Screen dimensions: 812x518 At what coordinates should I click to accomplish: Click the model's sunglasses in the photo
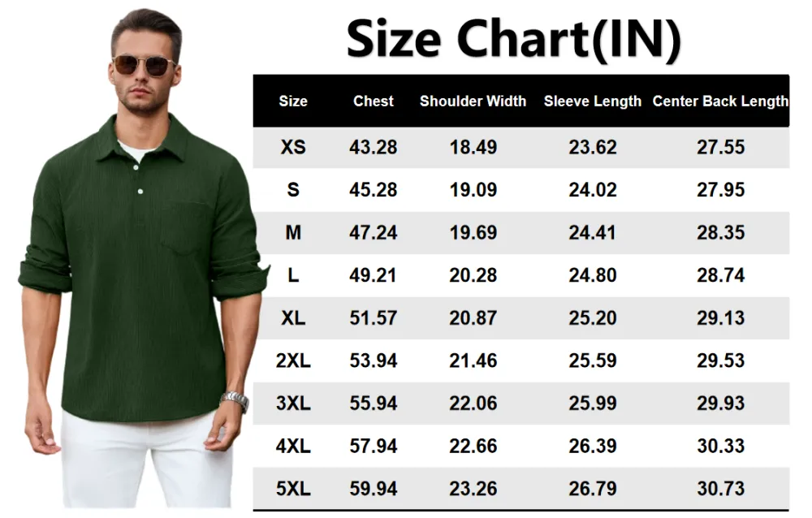click(144, 65)
